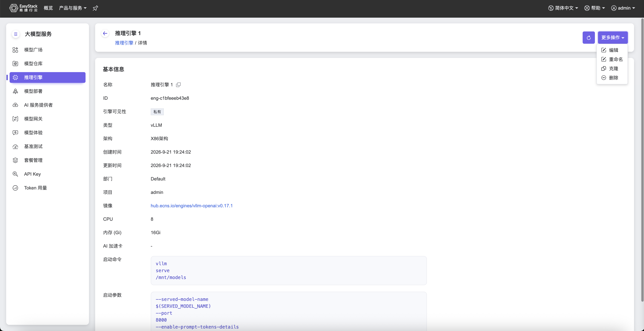The image size is (644, 331).
Task: Click the Token 用量 chart icon
Action: coord(15,188)
